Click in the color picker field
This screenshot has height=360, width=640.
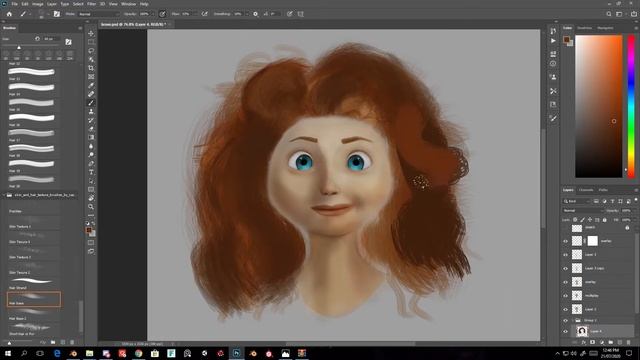599,106
